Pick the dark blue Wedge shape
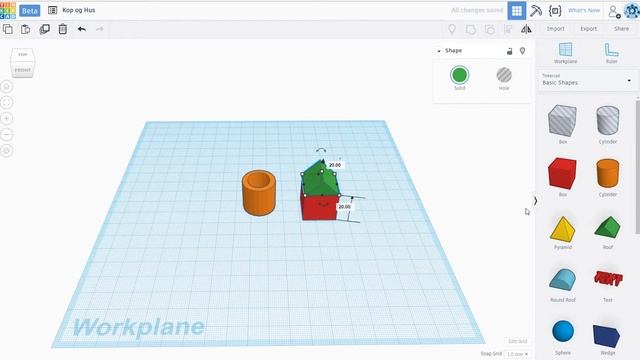640x360 pixels. tap(607, 336)
